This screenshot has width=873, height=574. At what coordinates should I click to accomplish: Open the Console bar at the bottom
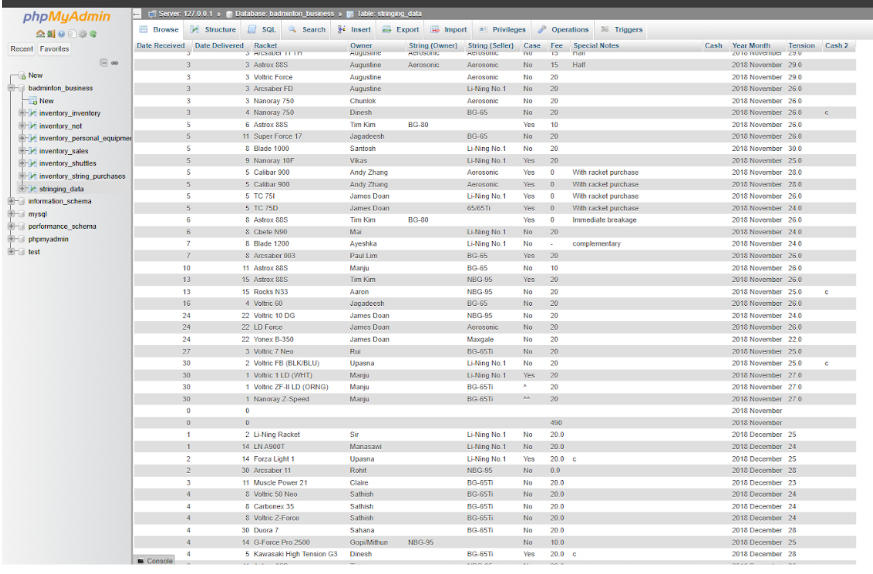coord(154,561)
